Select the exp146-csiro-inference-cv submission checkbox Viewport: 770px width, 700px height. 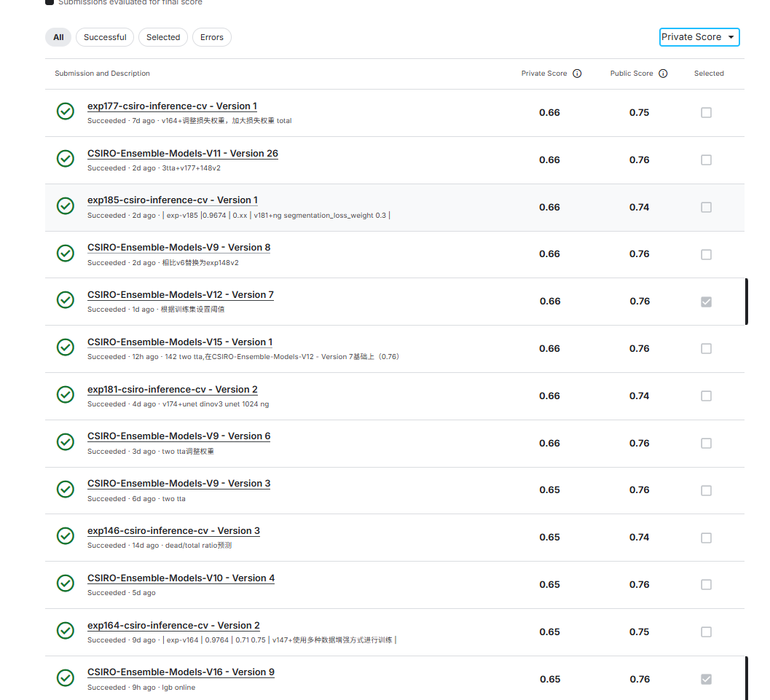tap(706, 538)
